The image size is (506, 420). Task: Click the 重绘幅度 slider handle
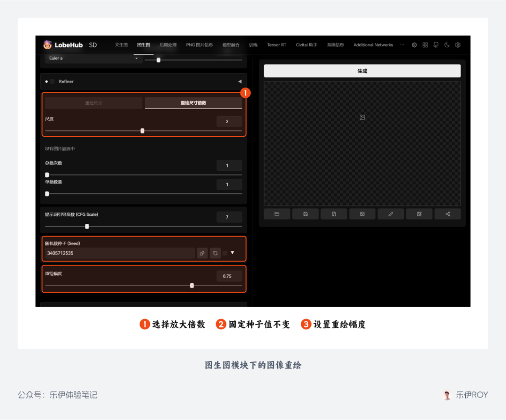click(x=192, y=286)
